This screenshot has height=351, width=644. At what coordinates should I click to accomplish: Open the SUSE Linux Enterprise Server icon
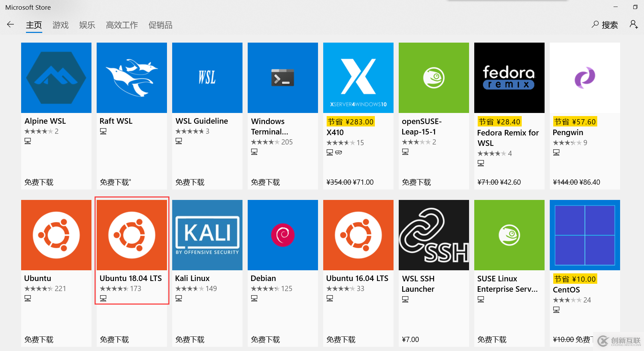(509, 235)
